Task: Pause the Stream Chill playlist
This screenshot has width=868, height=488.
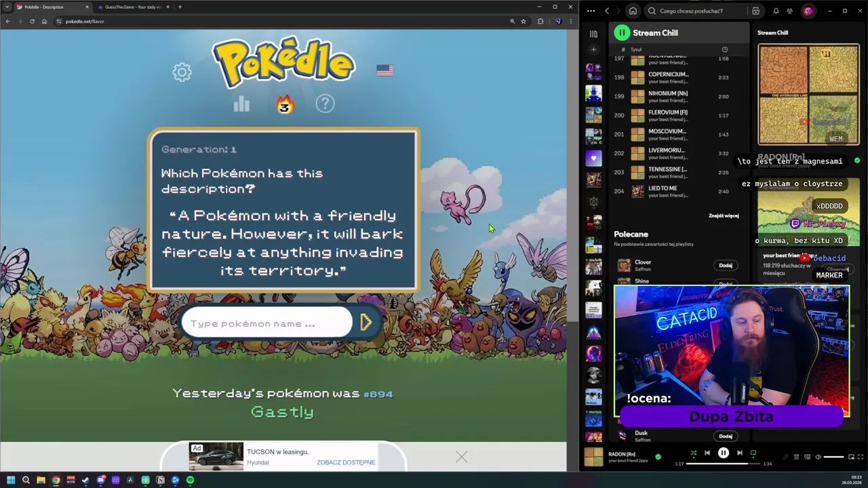Action: click(x=622, y=33)
